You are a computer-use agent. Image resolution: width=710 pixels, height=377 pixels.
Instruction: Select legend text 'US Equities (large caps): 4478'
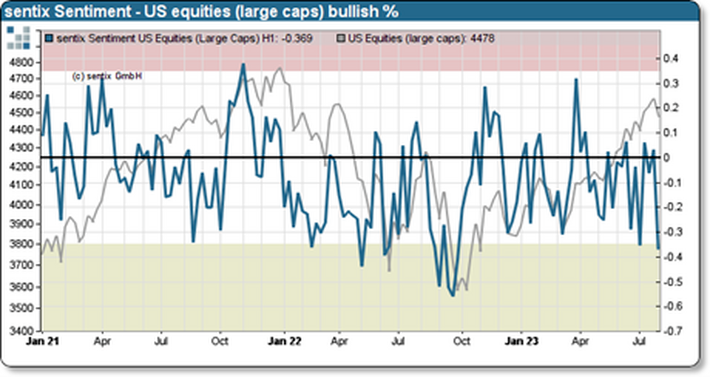pos(421,38)
